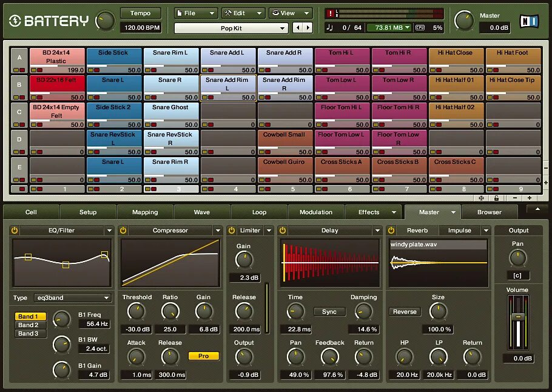Toggle Limiter power button
The height and width of the screenshot is (392, 552).
coord(231,231)
